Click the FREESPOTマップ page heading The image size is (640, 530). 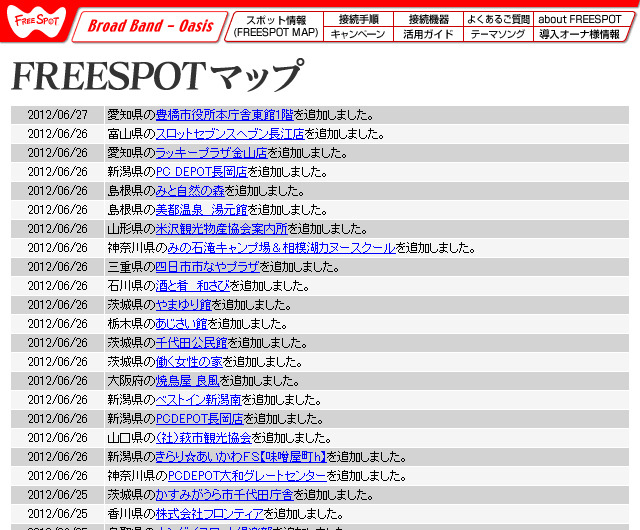click(x=158, y=76)
